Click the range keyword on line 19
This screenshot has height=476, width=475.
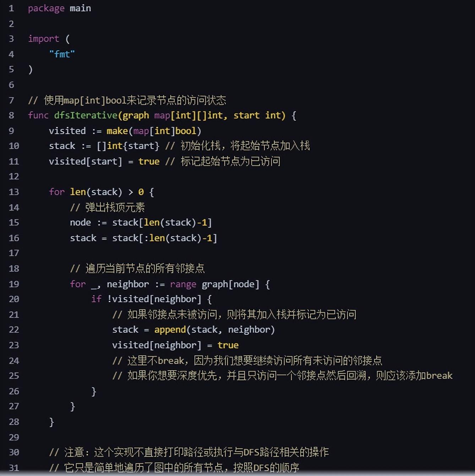[183, 284]
